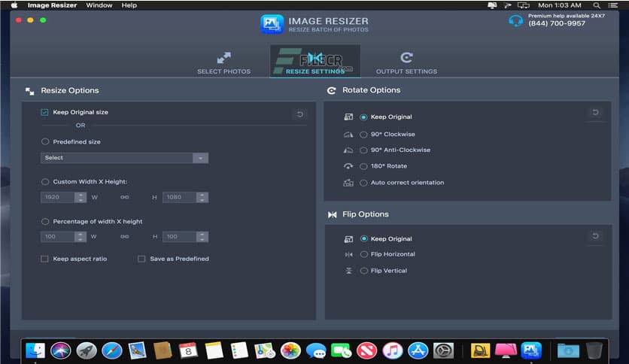Click the 90° Anti-Clockwise rotation icon
629x364 pixels.
coord(348,150)
